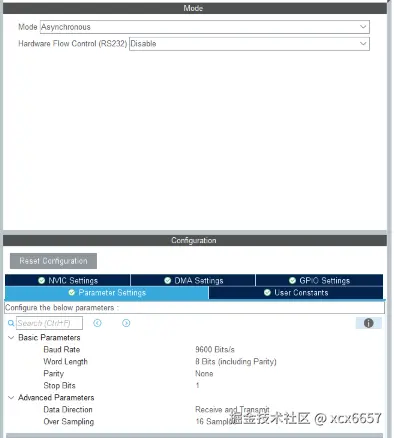Switch to the NVIC Settings tab
The height and width of the screenshot is (438, 394).
click(68, 280)
